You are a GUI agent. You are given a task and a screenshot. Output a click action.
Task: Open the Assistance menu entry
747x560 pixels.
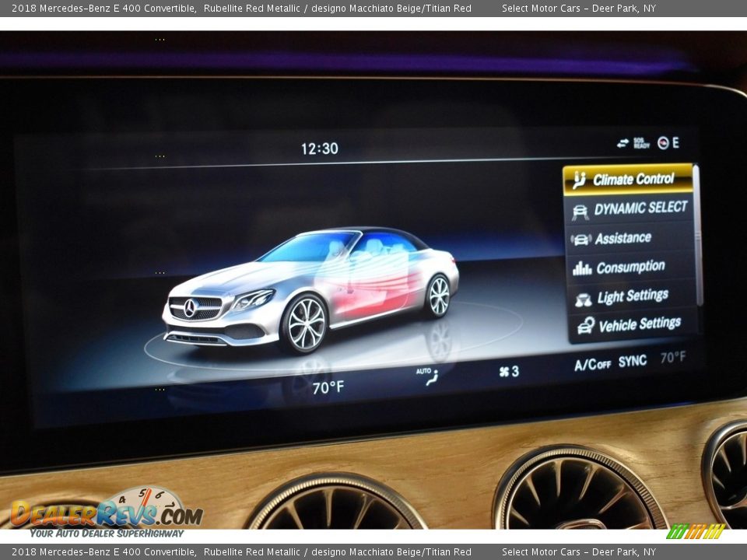point(630,238)
